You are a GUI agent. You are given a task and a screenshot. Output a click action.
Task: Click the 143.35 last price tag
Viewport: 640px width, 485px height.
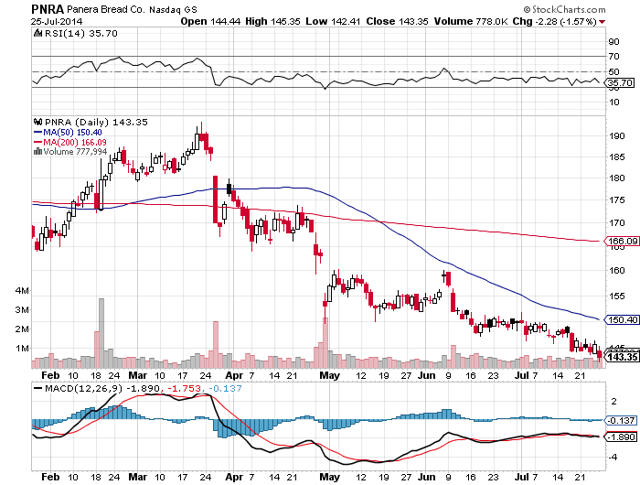click(622, 357)
